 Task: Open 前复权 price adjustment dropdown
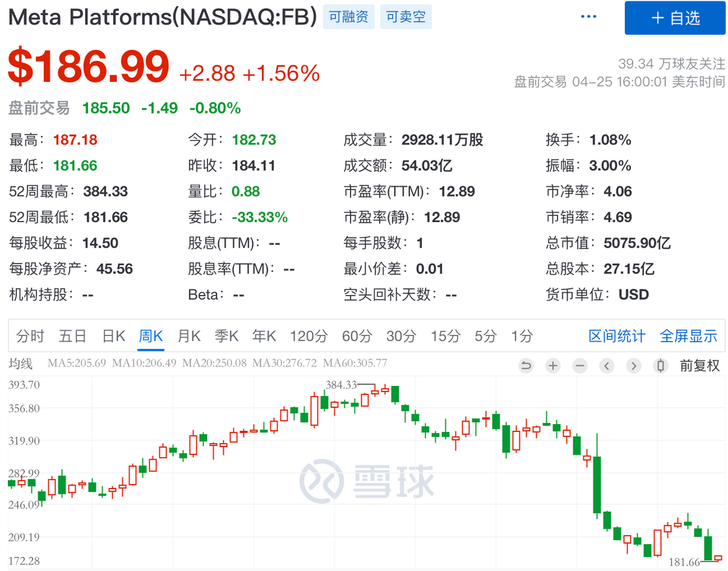(699, 366)
